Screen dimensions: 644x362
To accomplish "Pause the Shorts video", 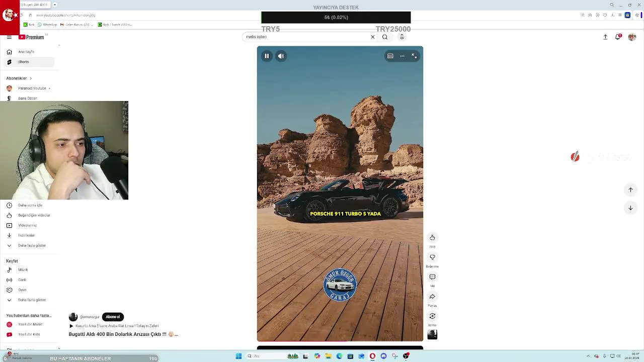I will pyautogui.click(x=267, y=56).
